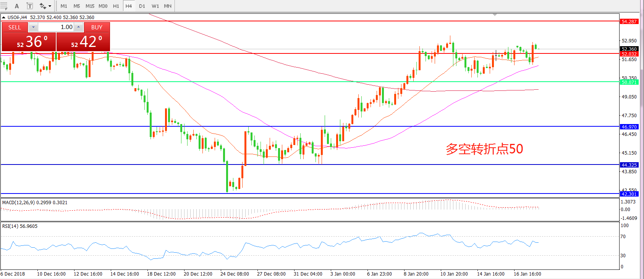Click the SELL button
This screenshot has width=644, height=279.
[x=15, y=27]
